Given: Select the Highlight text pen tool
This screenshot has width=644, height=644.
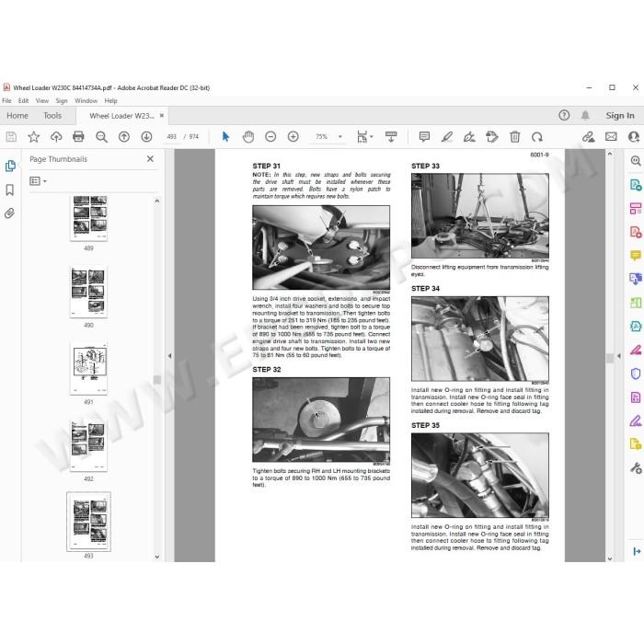Looking at the screenshot, I should (x=447, y=137).
